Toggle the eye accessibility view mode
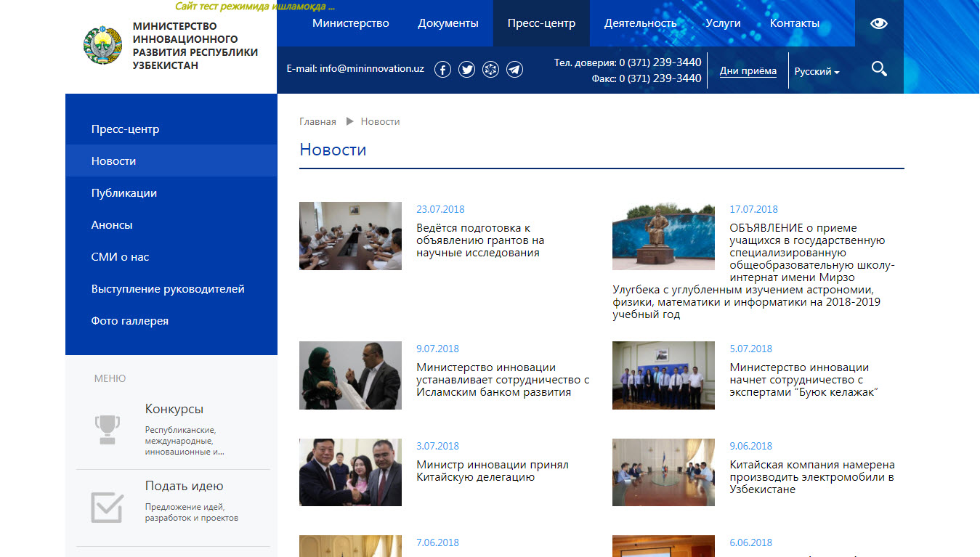 click(879, 23)
